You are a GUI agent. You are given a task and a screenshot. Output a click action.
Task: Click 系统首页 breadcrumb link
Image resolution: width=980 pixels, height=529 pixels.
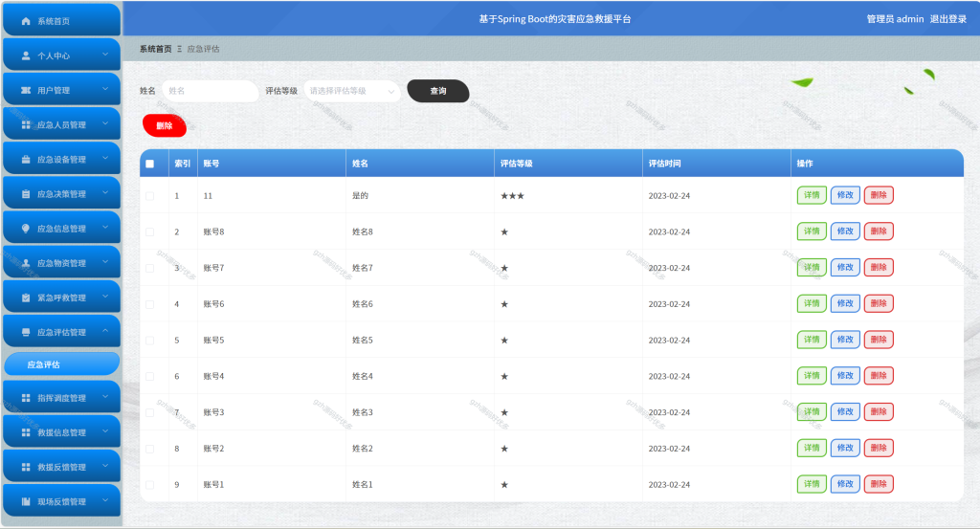click(x=156, y=49)
